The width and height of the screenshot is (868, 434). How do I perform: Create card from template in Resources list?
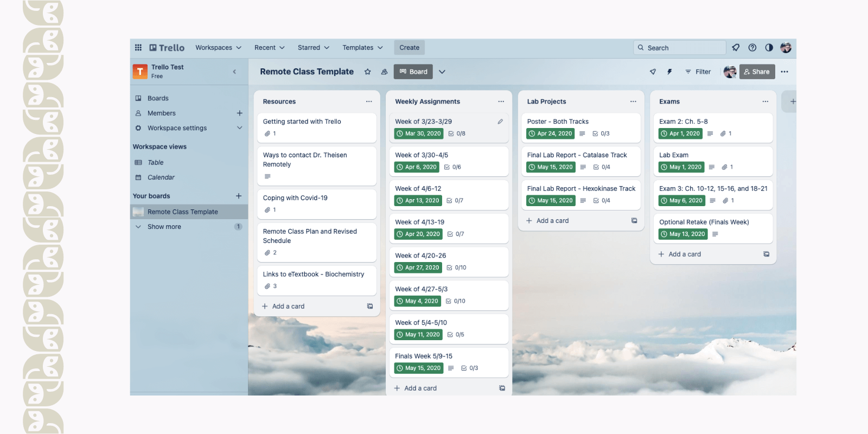click(x=370, y=307)
